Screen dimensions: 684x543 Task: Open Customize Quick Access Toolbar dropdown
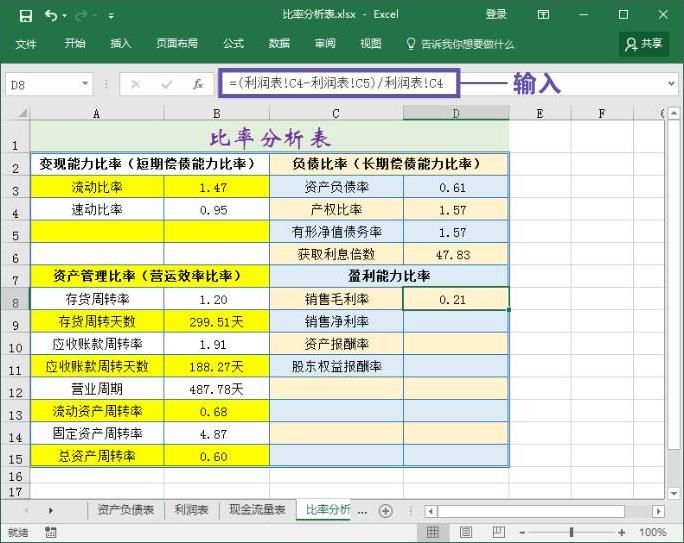pos(111,16)
